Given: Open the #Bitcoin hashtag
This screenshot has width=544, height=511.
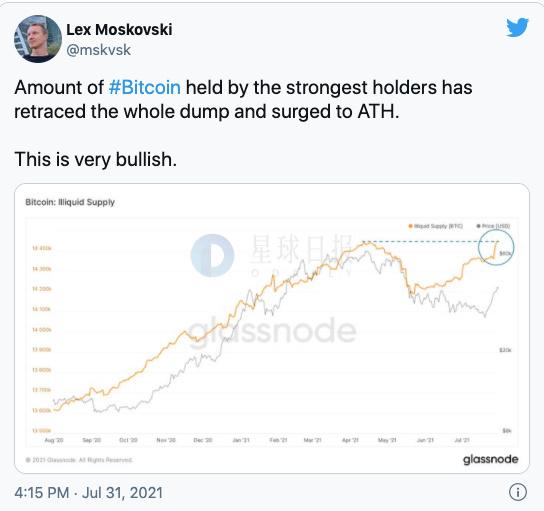Looking at the screenshot, I should [144, 87].
